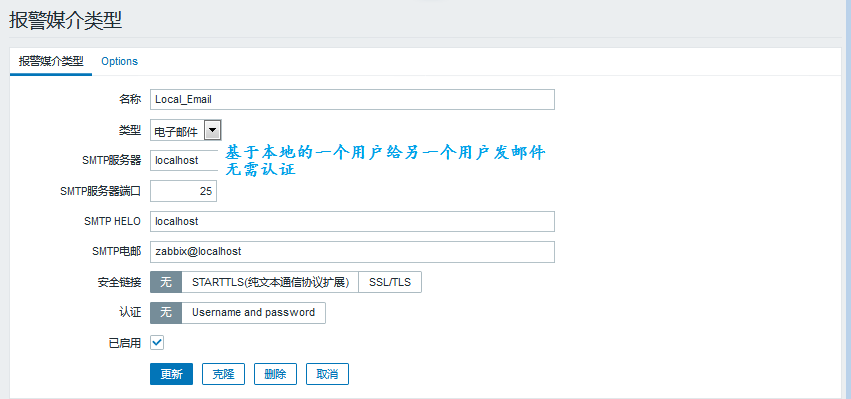This screenshot has width=851, height=399.
Task: Focus the 名称 field containing Local_Email
Action: (352, 99)
